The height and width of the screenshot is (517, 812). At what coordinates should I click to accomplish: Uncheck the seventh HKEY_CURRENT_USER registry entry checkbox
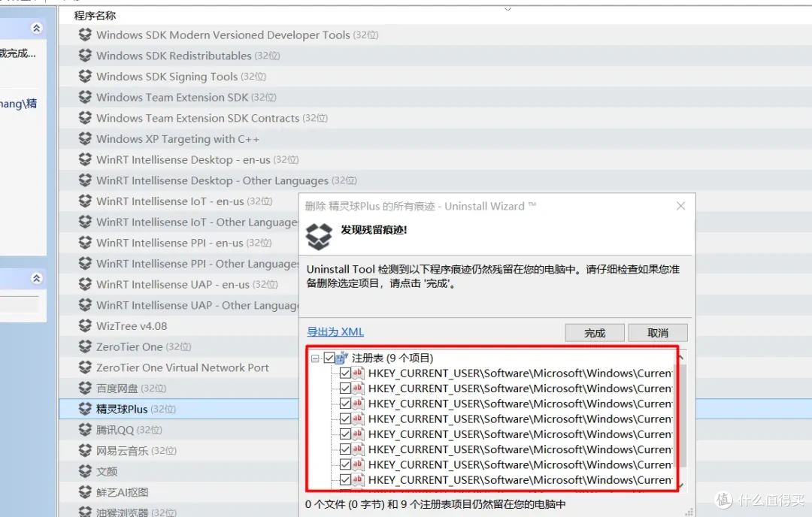[x=345, y=464]
